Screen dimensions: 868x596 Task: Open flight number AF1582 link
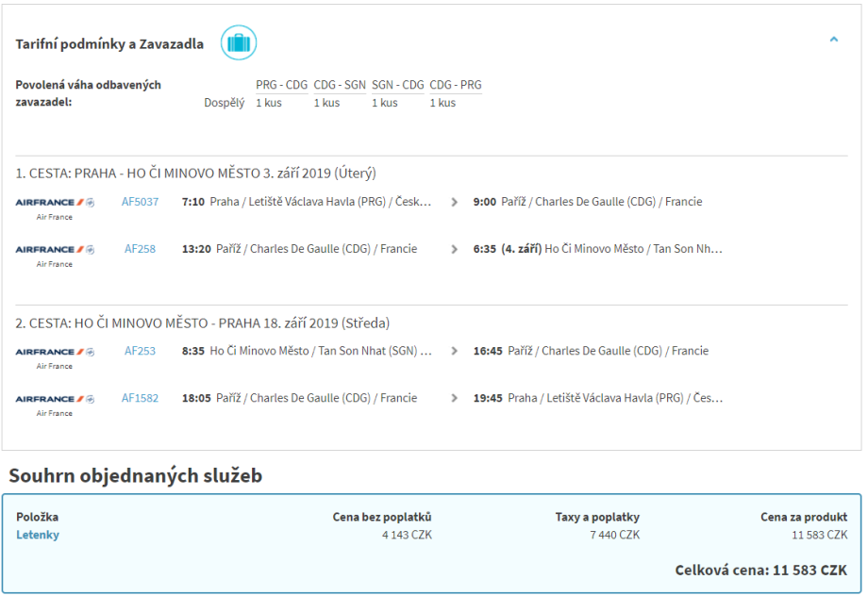click(141, 398)
